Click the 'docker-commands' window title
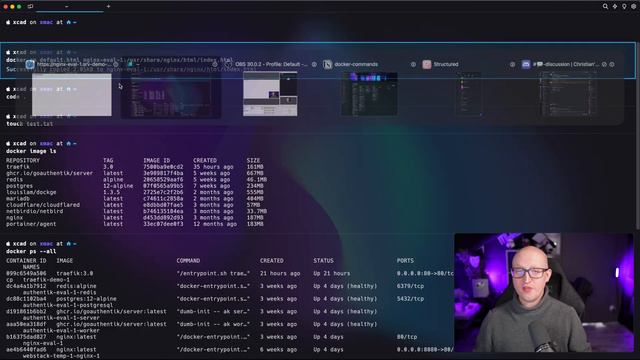Screen dimensions: 640x360 [356, 64]
